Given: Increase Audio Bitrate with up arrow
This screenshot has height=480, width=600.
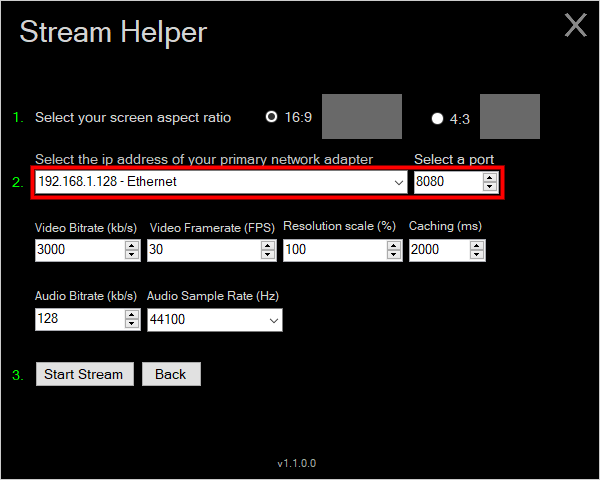Looking at the screenshot, I should pos(132,315).
